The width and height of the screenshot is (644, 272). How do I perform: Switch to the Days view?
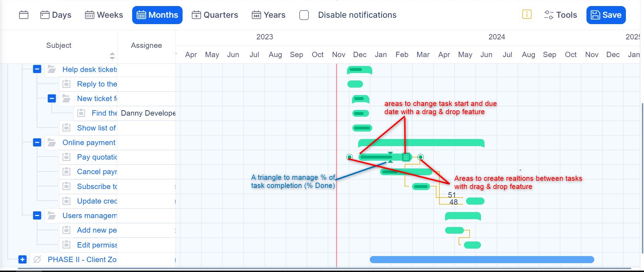coord(56,15)
